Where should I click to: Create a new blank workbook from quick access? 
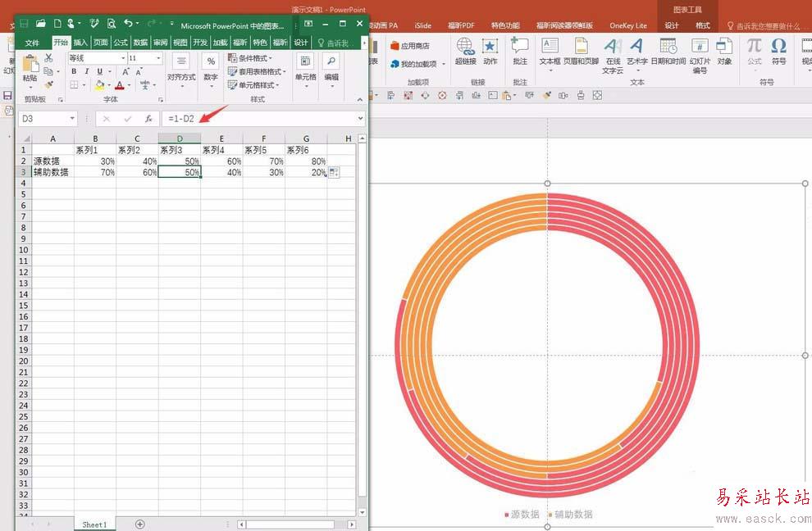(57, 24)
